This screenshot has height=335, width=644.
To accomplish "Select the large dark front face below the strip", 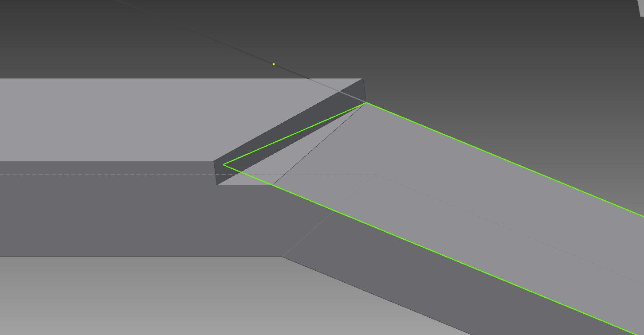I will coord(133,222).
